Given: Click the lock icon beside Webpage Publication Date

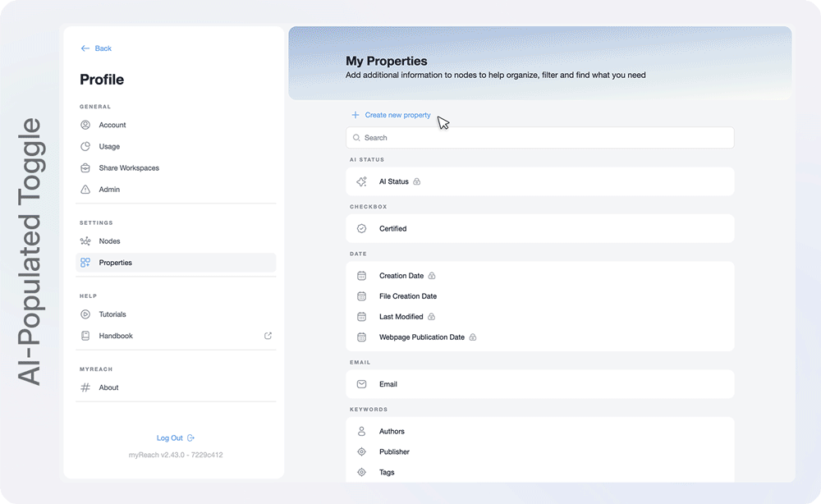Looking at the screenshot, I should click(x=473, y=337).
